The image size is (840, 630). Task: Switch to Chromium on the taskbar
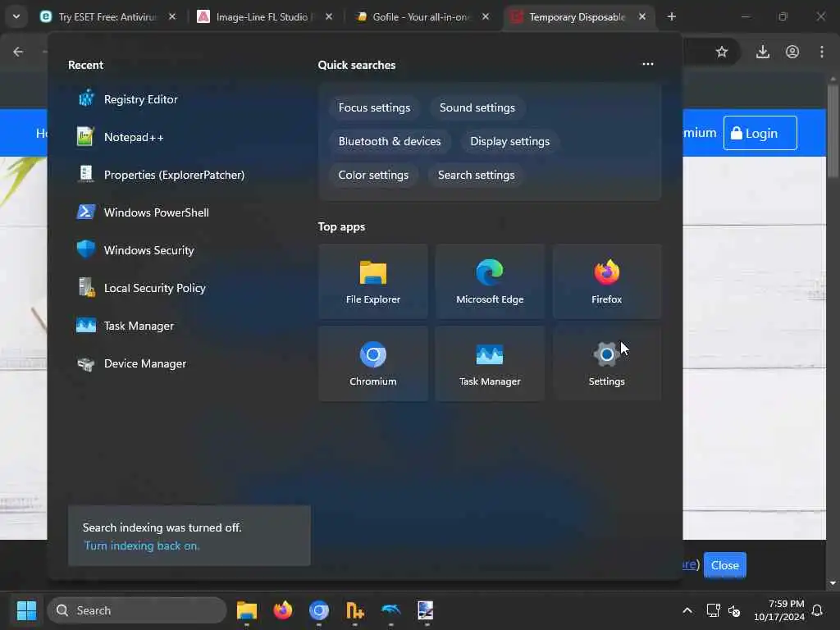pyautogui.click(x=319, y=610)
